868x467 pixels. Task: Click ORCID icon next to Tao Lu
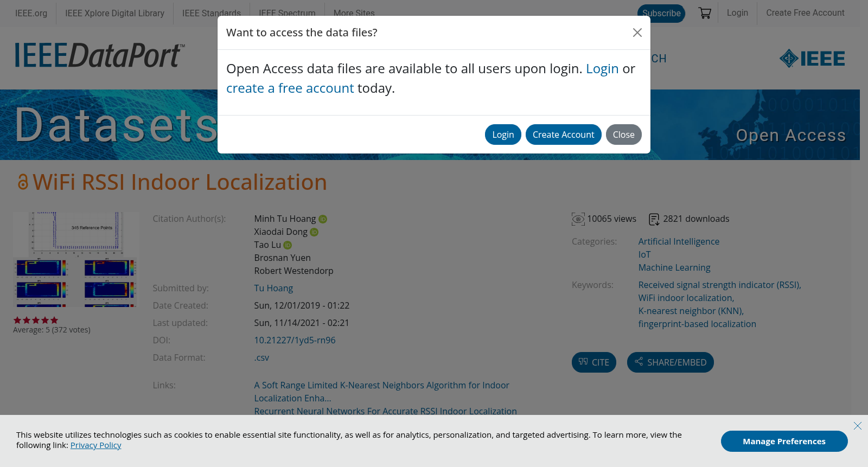[288, 245]
